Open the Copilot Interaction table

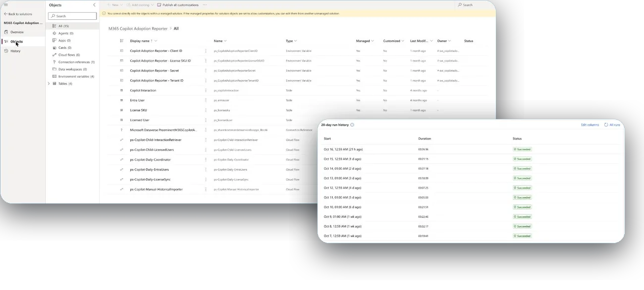click(143, 91)
